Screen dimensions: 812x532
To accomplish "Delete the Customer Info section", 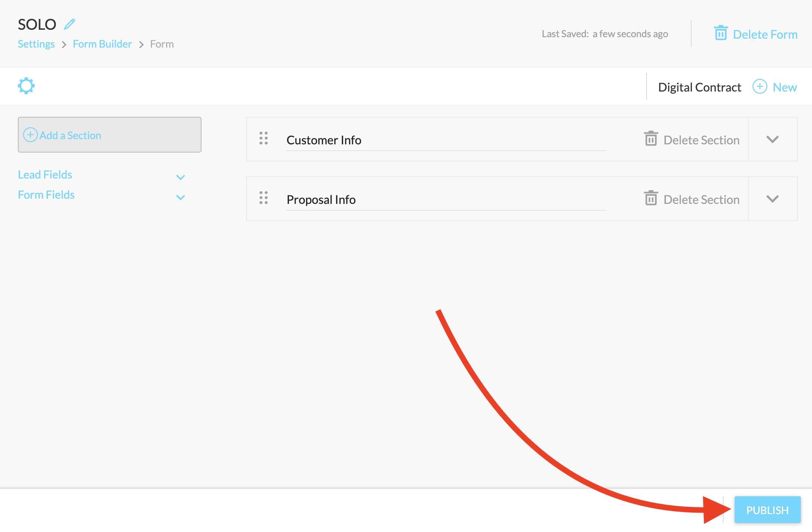I will 692,140.
